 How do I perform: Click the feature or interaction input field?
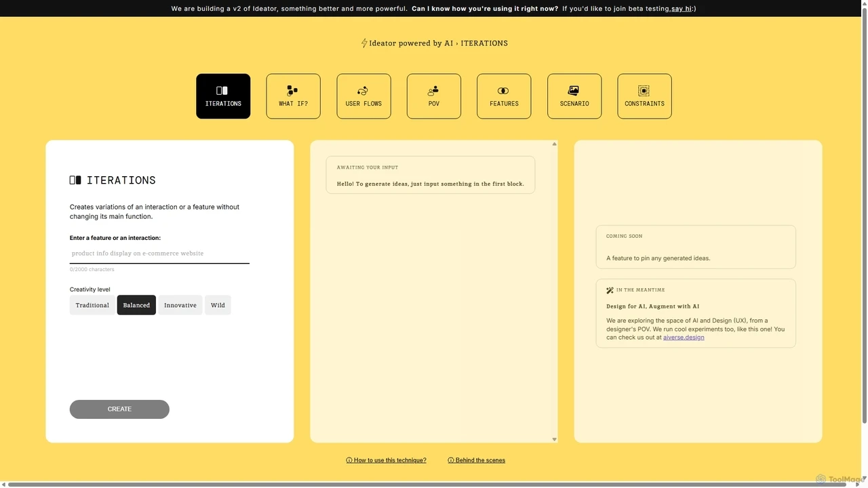tap(159, 253)
